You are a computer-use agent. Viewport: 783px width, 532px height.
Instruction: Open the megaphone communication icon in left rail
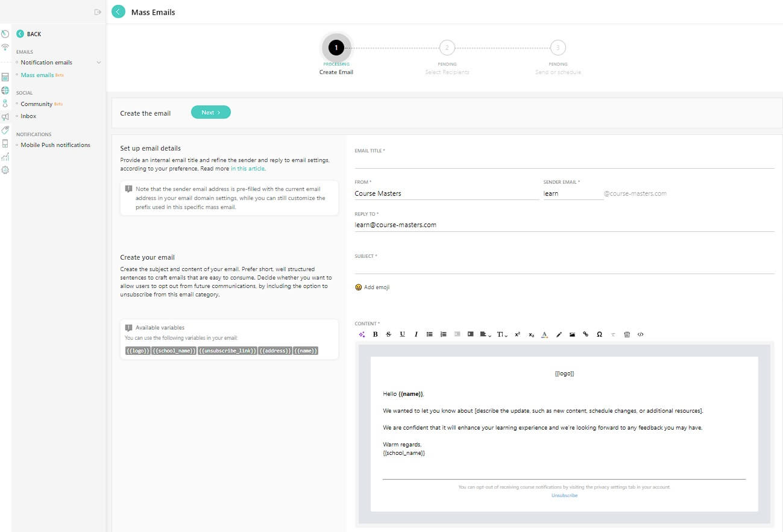coord(5,117)
